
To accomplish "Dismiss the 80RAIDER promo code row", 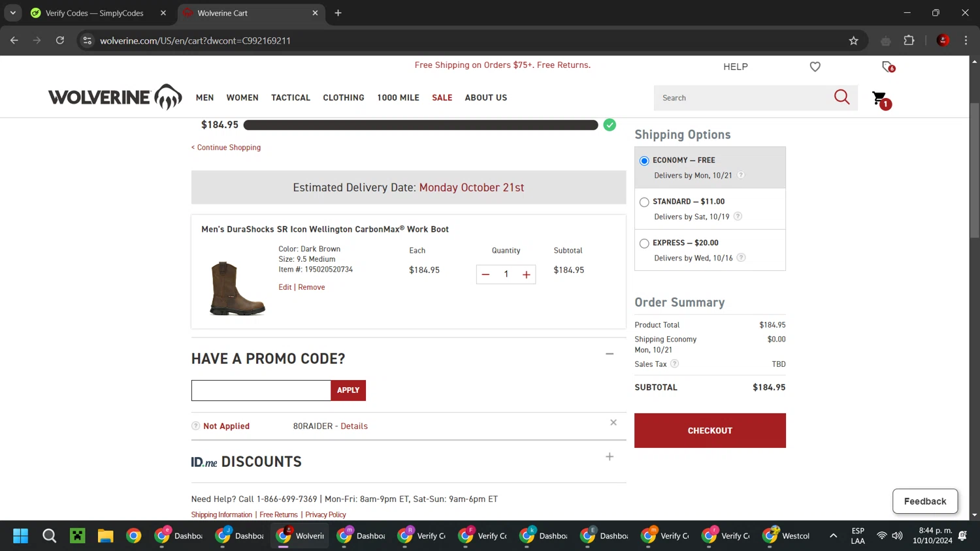I will click(x=613, y=422).
